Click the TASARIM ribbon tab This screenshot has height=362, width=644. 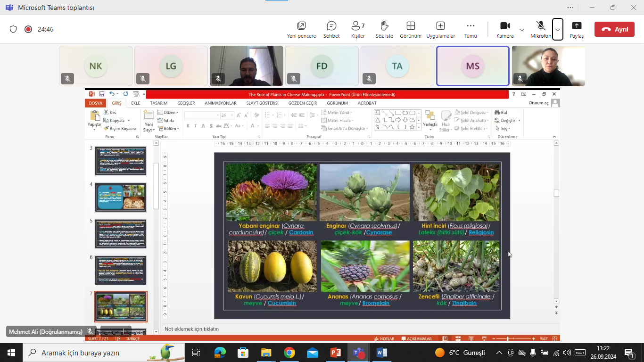click(x=158, y=103)
